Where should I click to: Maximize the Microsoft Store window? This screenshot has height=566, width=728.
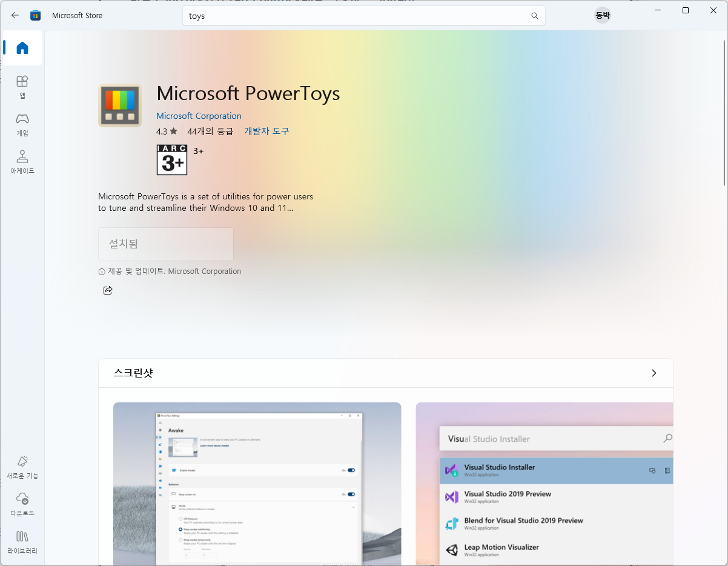[686, 10]
